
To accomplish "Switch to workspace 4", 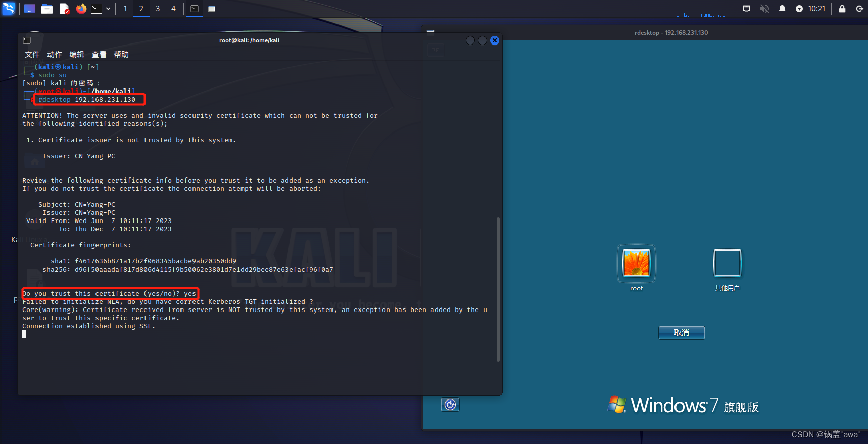I will [x=173, y=9].
